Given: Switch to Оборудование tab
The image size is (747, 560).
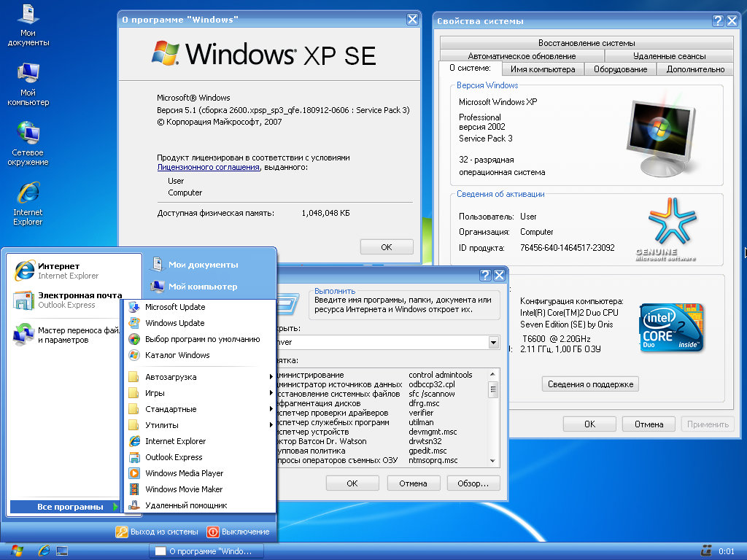Looking at the screenshot, I should (x=620, y=69).
